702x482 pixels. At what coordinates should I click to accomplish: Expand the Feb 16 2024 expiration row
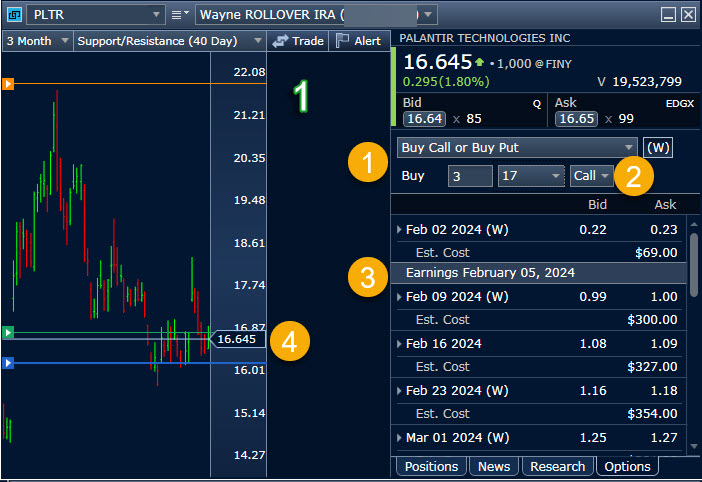(400, 343)
